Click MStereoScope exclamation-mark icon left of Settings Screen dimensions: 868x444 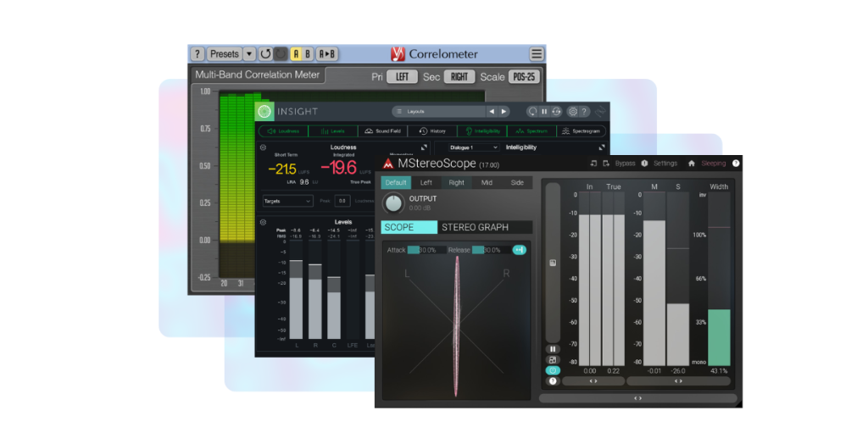(644, 164)
